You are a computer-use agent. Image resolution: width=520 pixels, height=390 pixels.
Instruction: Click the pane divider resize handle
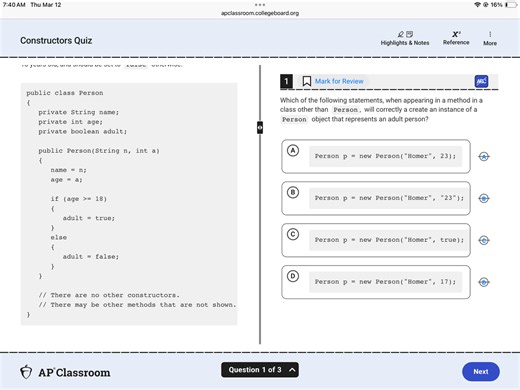tap(260, 128)
